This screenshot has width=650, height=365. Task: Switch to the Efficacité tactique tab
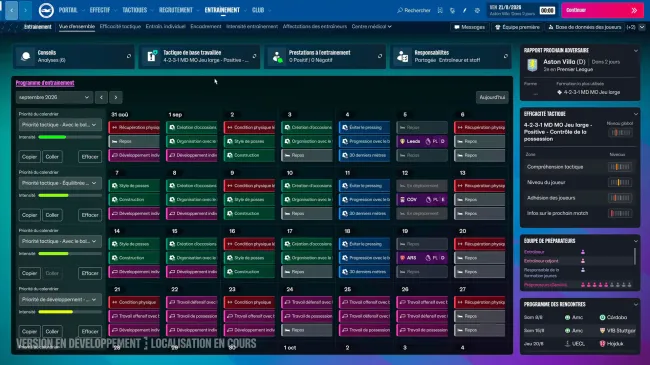[x=120, y=27]
